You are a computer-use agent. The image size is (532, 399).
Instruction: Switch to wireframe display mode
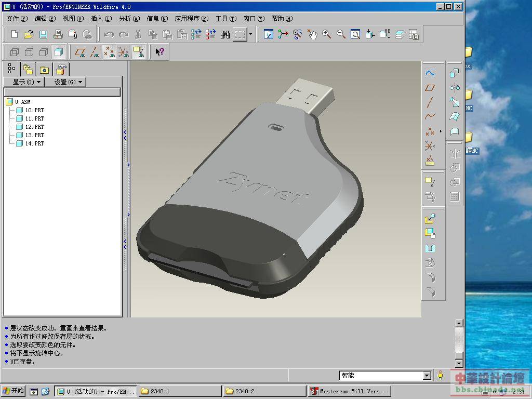[x=14, y=52]
